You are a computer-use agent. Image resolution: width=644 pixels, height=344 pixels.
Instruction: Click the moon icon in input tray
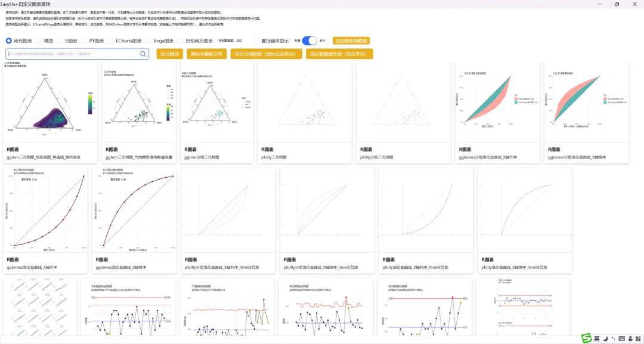605,339
